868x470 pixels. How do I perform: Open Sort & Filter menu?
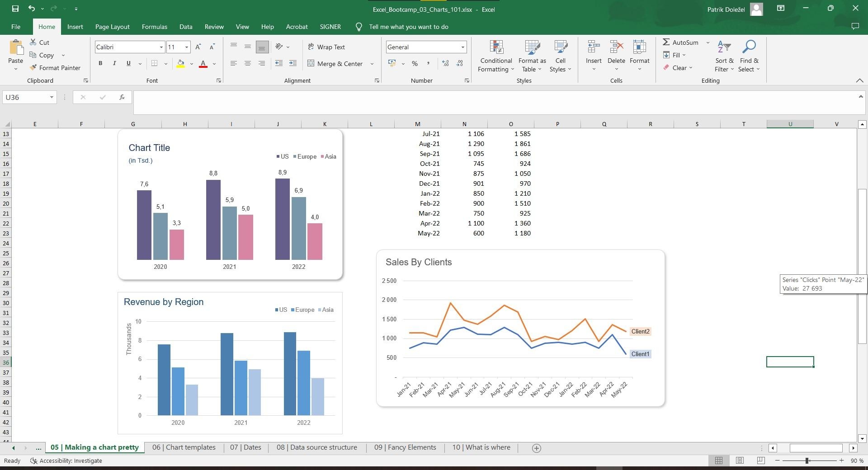click(724, 56)
